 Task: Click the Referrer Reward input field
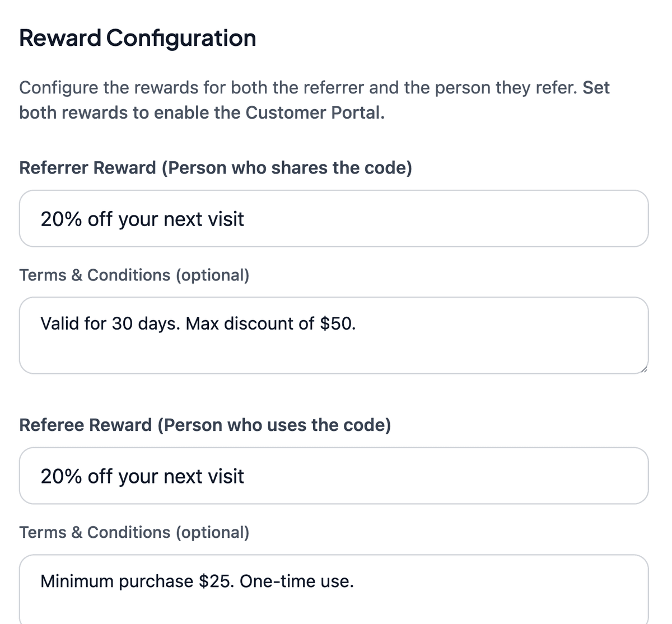[333, 218]
